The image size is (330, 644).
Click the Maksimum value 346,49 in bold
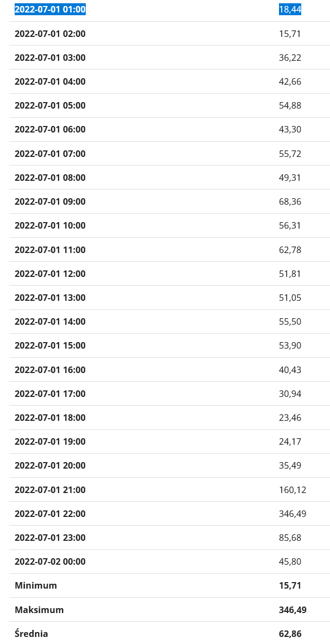[x=293, y=610]
